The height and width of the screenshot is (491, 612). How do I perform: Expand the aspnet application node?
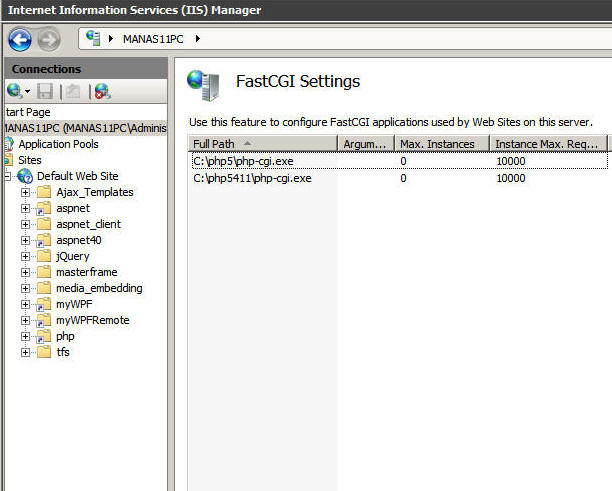tap(25, 208)
